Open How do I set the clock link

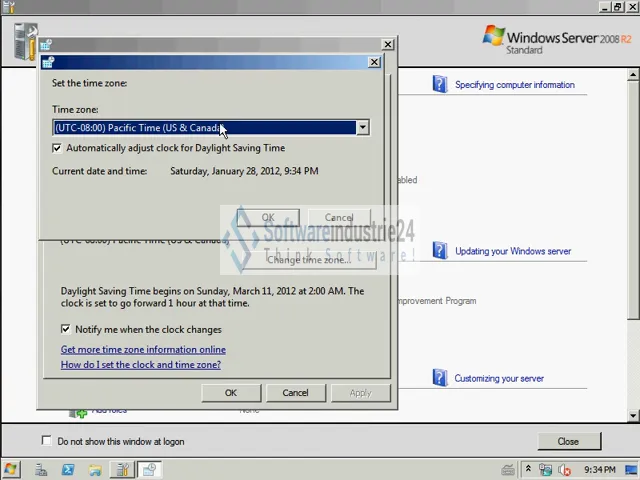(x=140, y=365)
